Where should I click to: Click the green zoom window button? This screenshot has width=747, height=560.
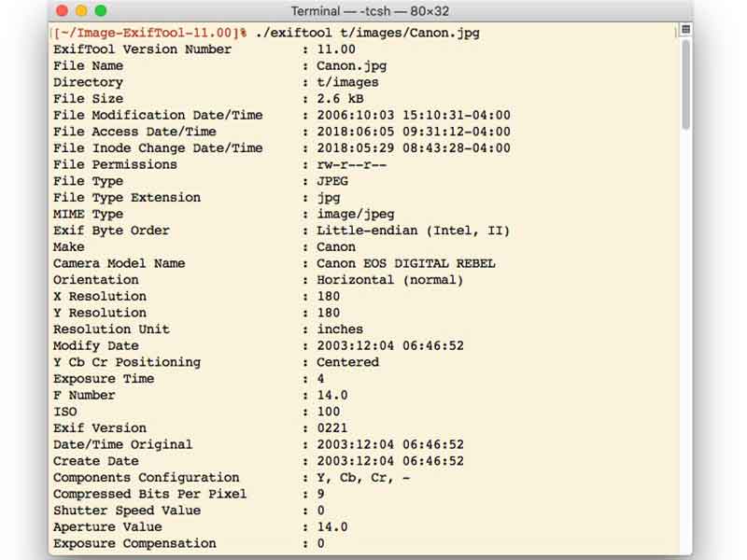101,10
